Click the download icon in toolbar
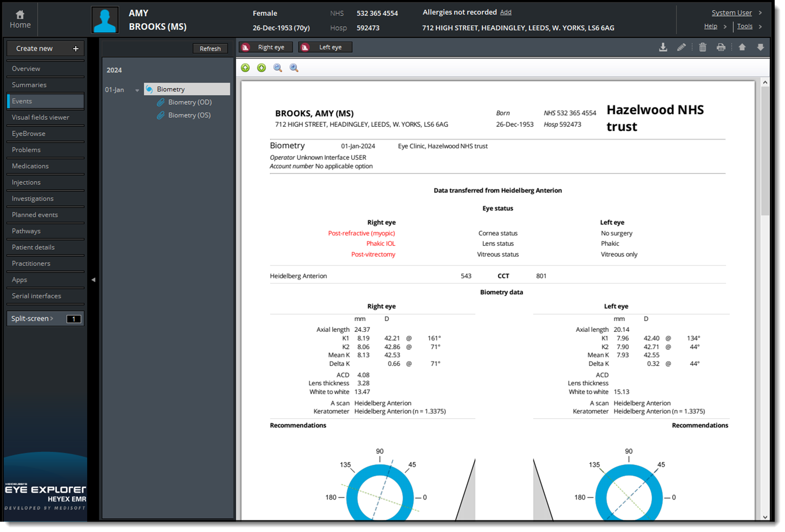Screen dimensions: 785x532 click(x=663, y=47)
